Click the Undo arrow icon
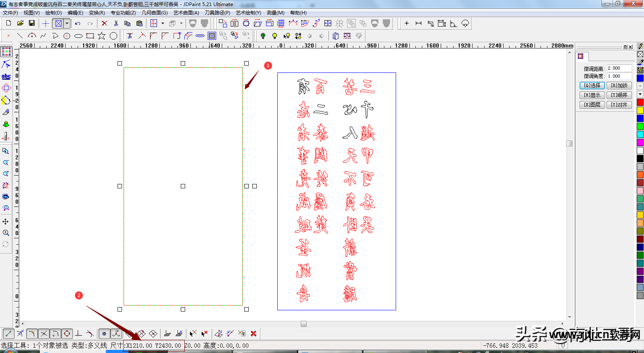 [78, 23]
